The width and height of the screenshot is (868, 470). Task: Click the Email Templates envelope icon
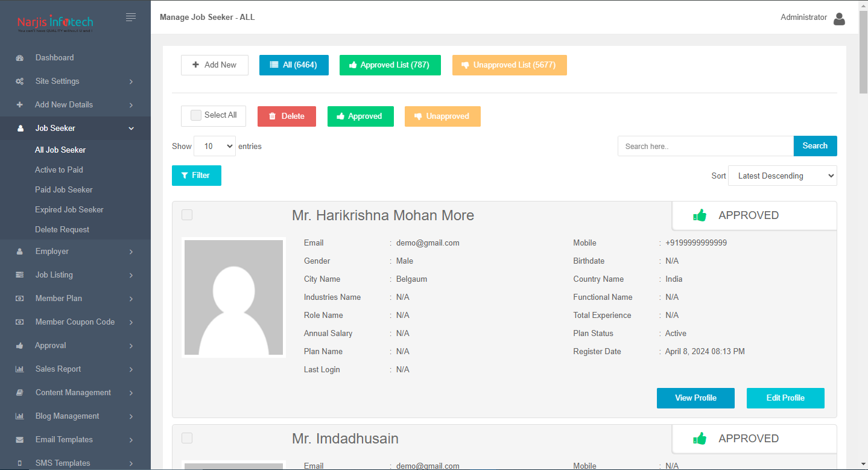[x=20, y=440]
